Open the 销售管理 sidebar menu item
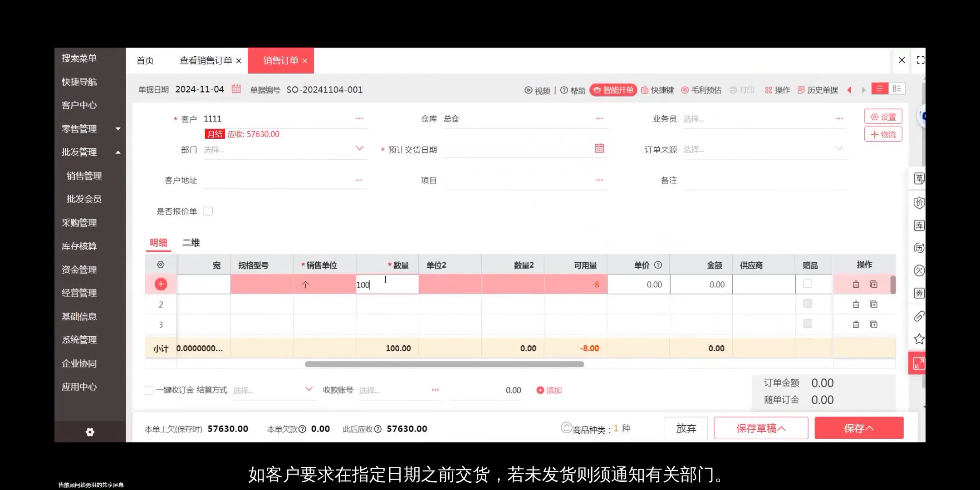 click(83, 176)
